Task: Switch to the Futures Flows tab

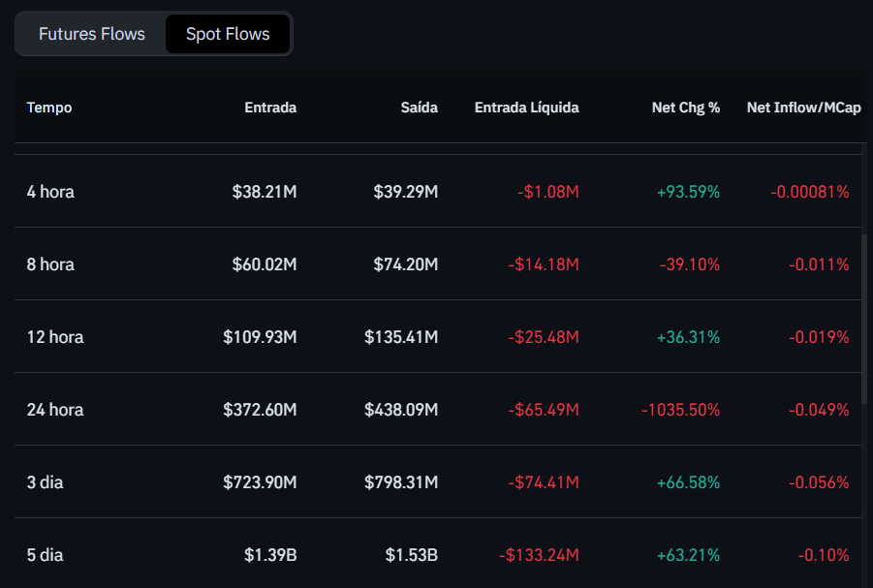Action: pyautogui.click(x=91, y=33)
